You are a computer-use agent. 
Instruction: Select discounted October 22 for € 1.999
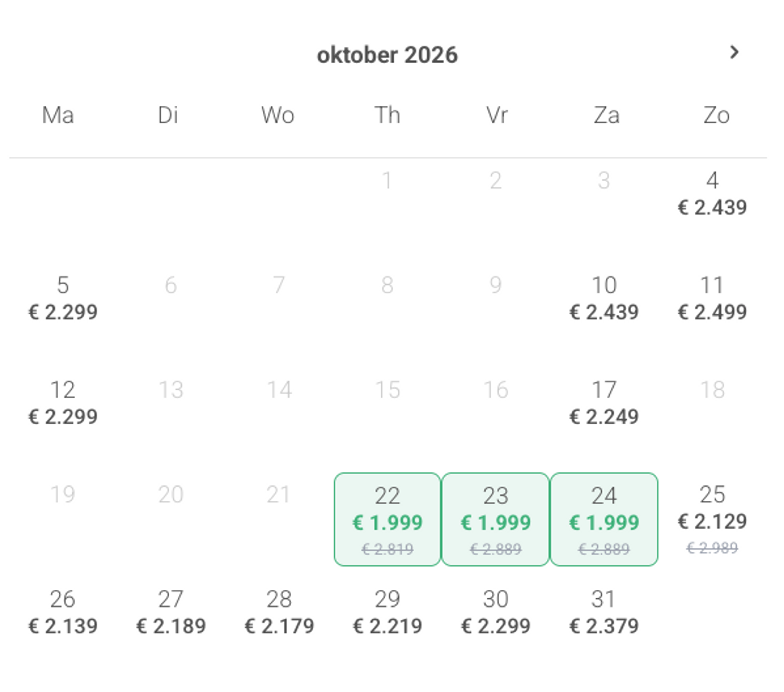[387, 520]
